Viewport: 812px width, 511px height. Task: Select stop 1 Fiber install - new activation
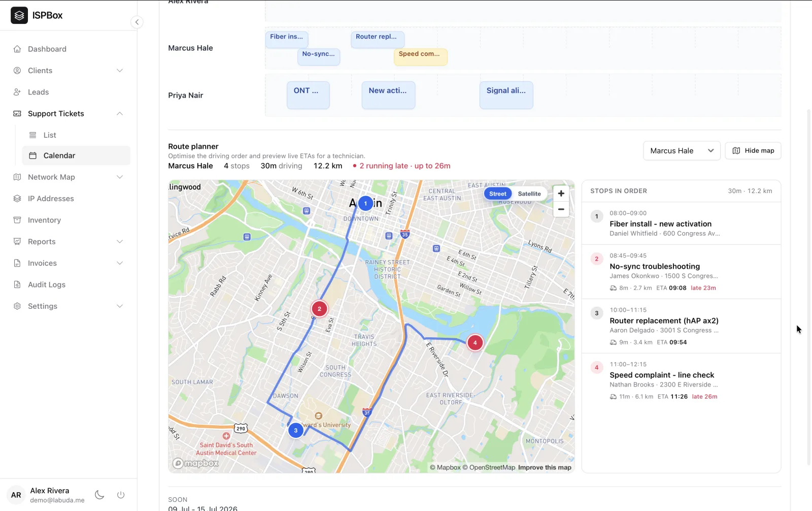(x=681, y=223)
